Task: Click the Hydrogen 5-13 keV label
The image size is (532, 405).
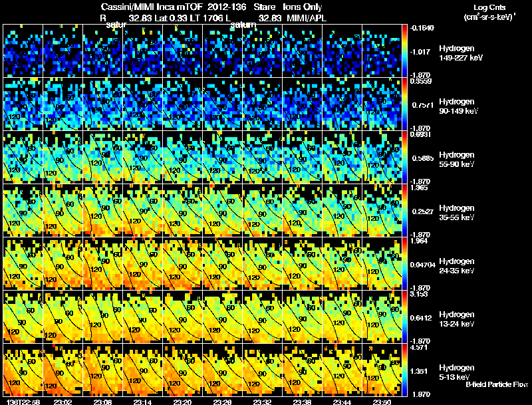Action: pyautogui.click(x=457, y=372)
